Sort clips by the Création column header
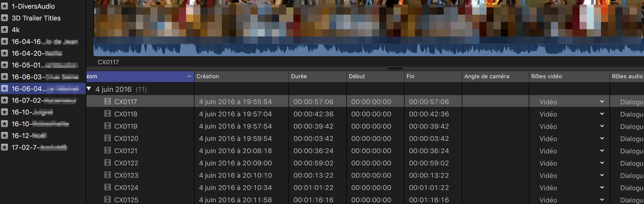Image resolution: width=644 pixels, height=204 pixels. [x=241, y=76]
